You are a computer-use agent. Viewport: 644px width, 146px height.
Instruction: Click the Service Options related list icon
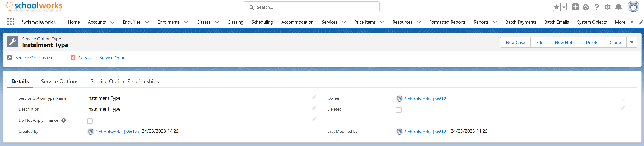pyautogui.click(x=10, y=57)
